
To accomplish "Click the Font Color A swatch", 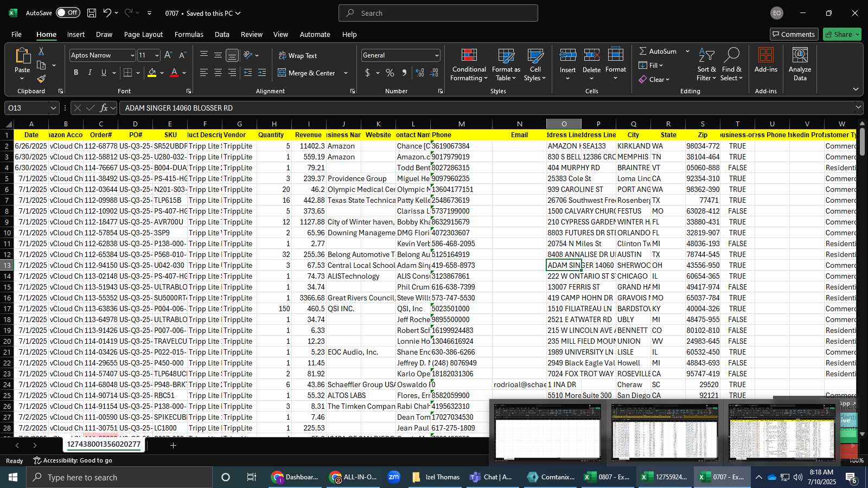I will pos(174,73).
